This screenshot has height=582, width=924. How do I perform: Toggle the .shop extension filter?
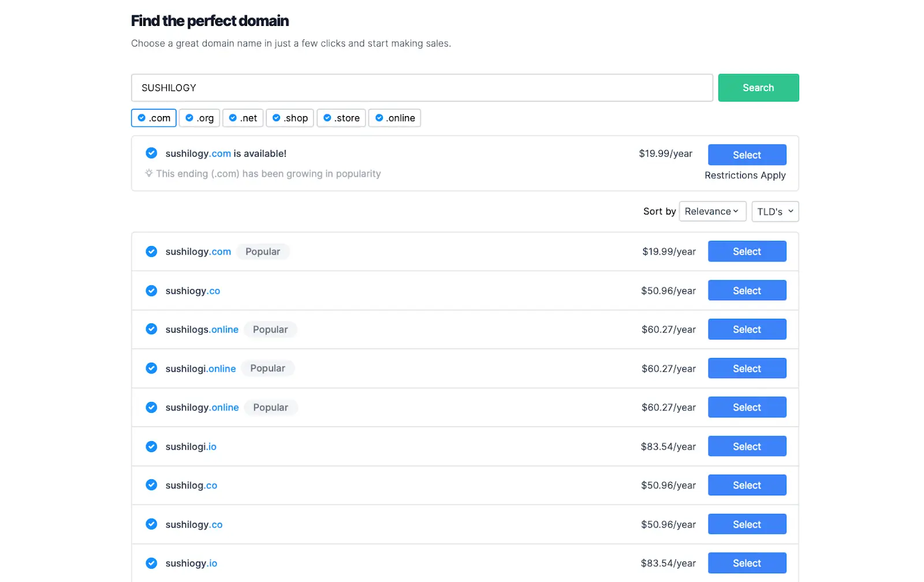(x=290, y=118)
